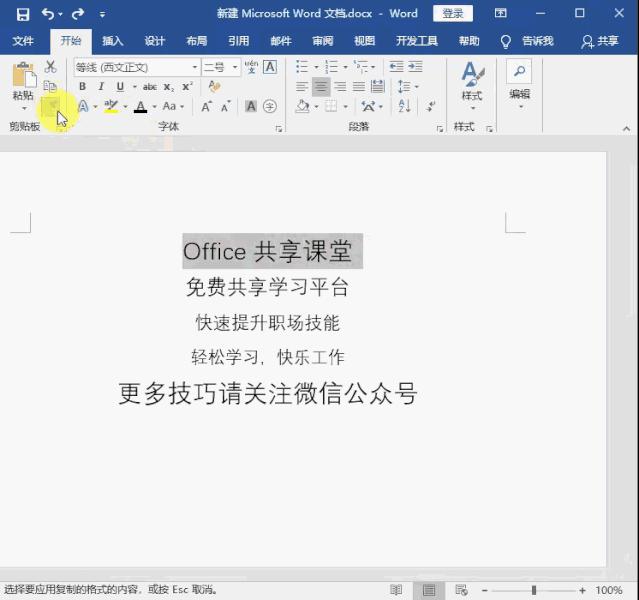This screenshot has width=639, height=600.
Task: Shrink font size with the smaller A
Action: click(x=226, y=107)
